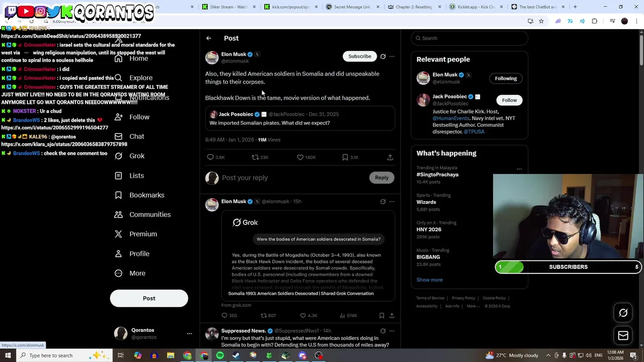Image resolution: width=644 pixels, height=362 pixels.
Task: Follow Jack Posobiec
Action: tap(509, 100)
